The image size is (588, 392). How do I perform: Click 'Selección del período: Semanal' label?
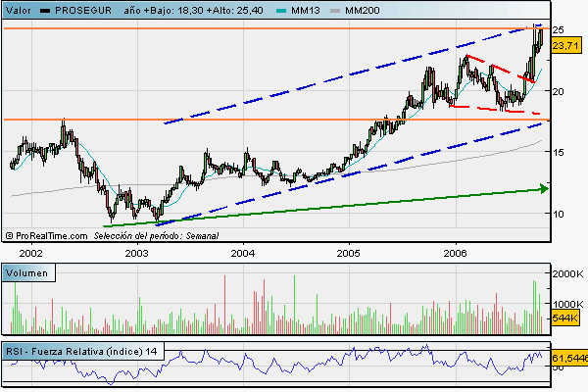[156, 236]
